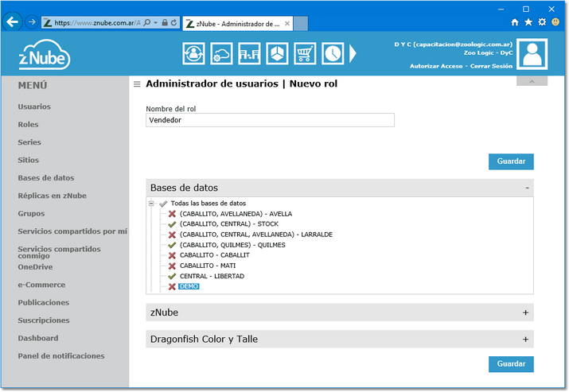Toggle the red X for DEMO database
Screen dimensions: 569x392
(172, 286)
